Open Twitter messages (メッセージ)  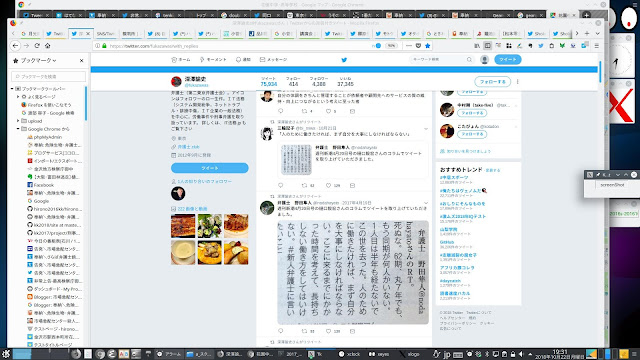273,60
